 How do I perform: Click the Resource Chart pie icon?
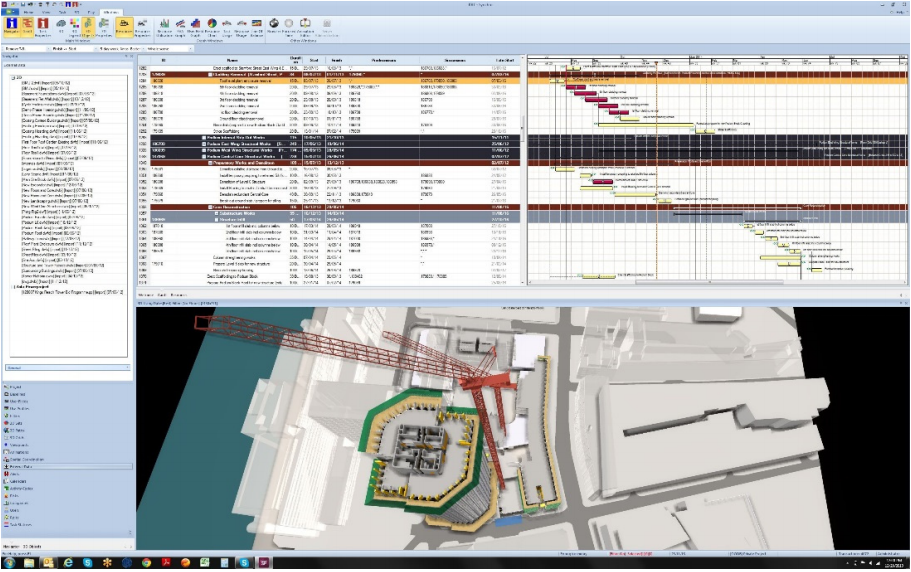[211, 24]
